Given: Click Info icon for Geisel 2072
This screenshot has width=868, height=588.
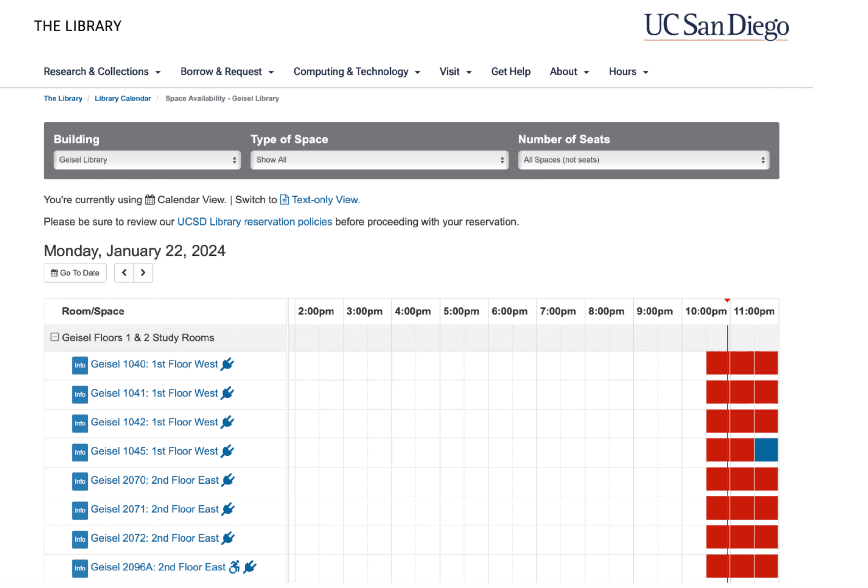Looking at the screenshot, I should point(80,539).
